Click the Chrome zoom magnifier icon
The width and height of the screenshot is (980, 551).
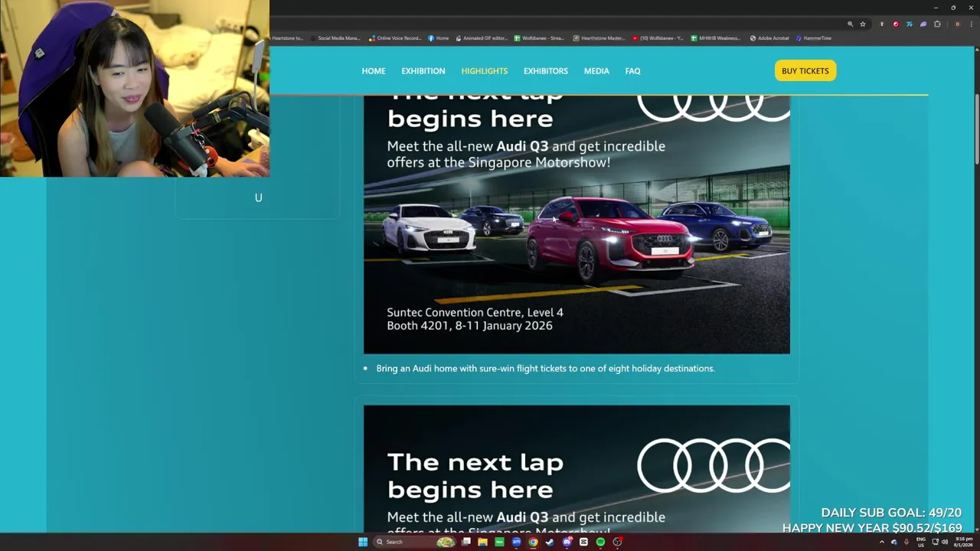click(850, 24)
